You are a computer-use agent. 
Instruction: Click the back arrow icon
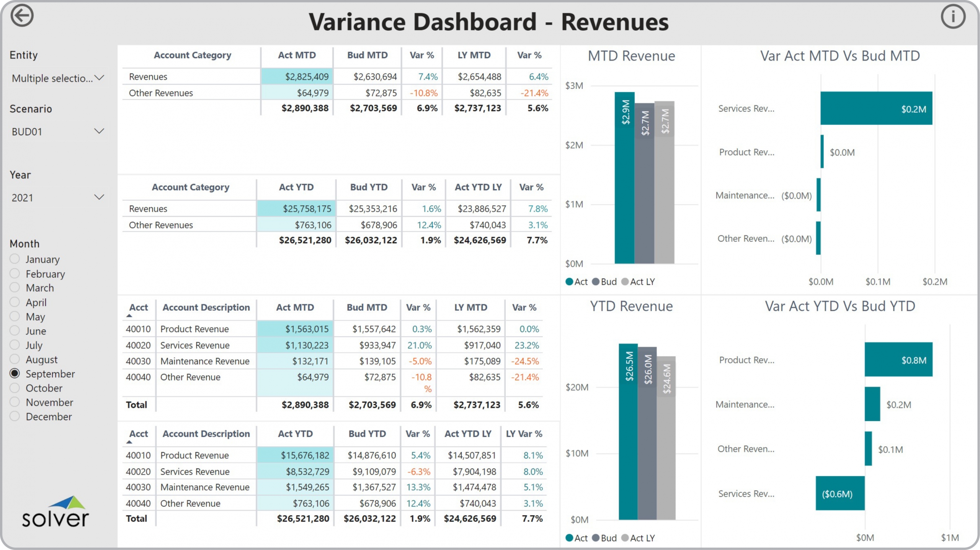[x=22, y=16]
